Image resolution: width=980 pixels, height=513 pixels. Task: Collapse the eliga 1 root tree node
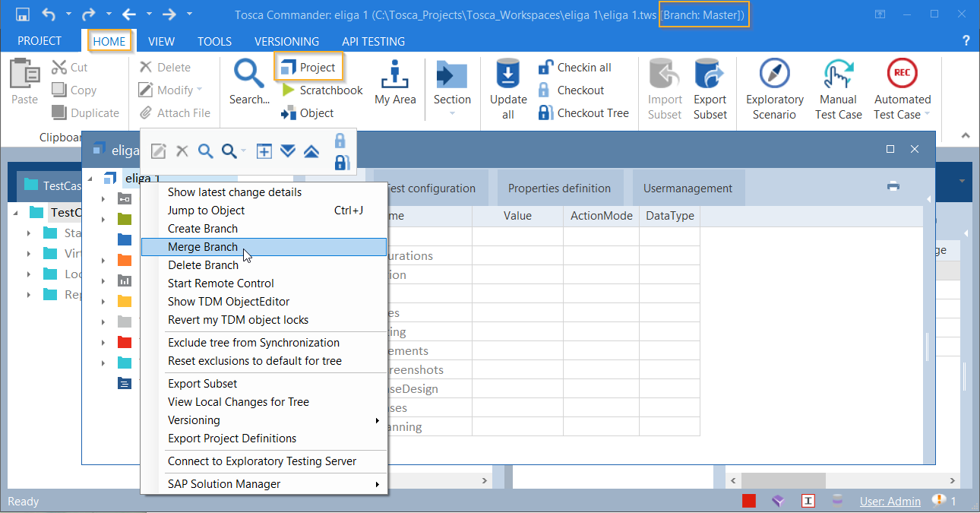point(91,179)
